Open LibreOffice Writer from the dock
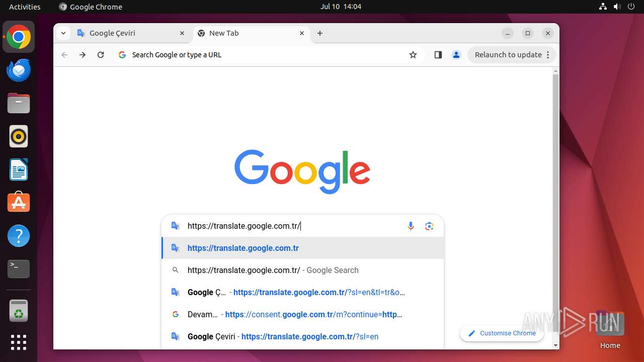The image size is (644, 362). 19,169
